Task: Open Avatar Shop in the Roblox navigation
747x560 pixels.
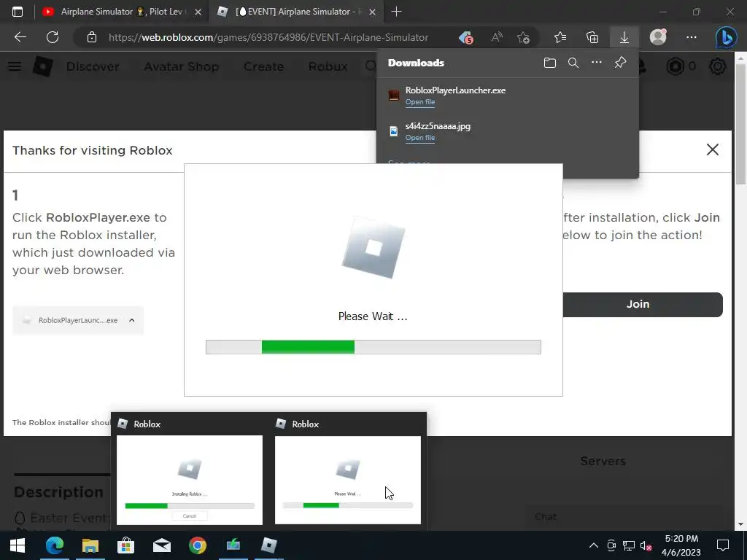Action: click(181, 66)
